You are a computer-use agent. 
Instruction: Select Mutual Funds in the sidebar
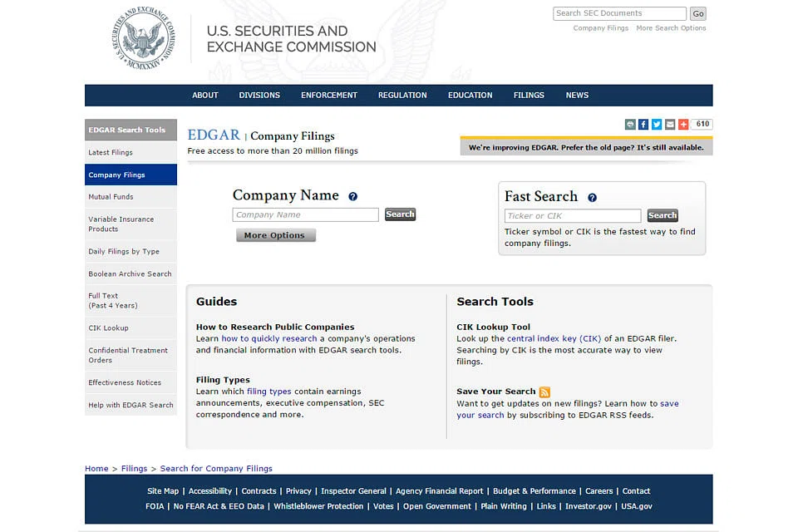(111, 197)
